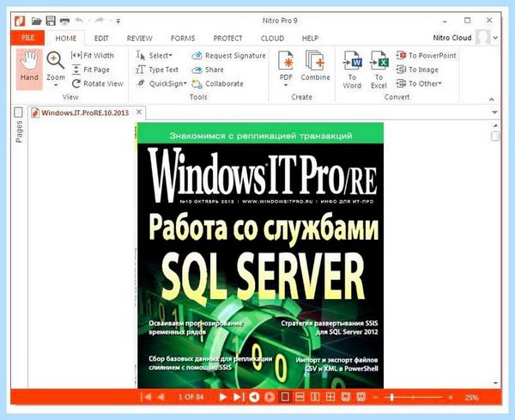
Task: Open the Pages panel in the sidebar
Action: 19,125
